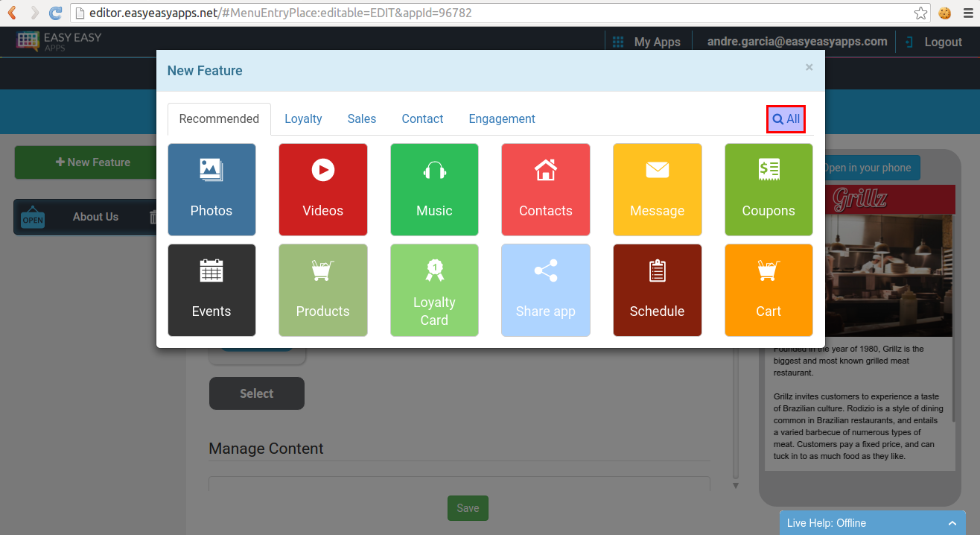Screen dimensions: 980x535
Task: Switch to the Sales tab
Action: coord(362,118)
